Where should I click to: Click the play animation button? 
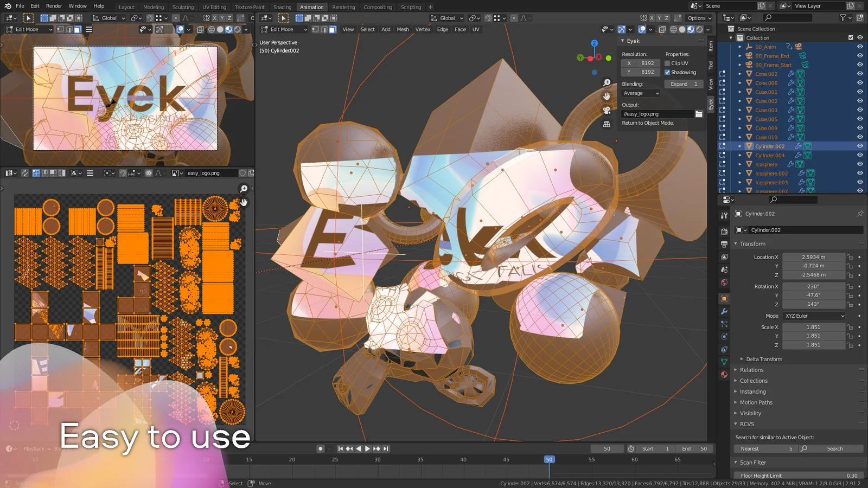[x=367, y=448]
